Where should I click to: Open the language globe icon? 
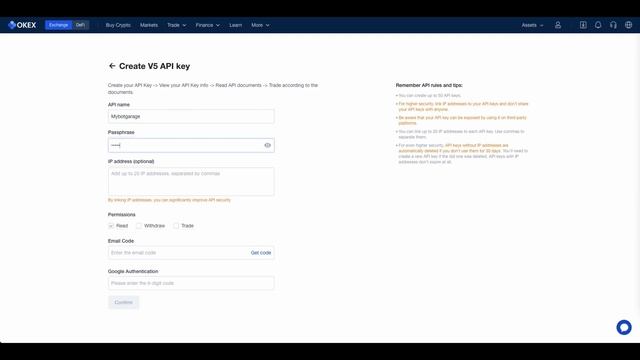(x=629, y=25)
